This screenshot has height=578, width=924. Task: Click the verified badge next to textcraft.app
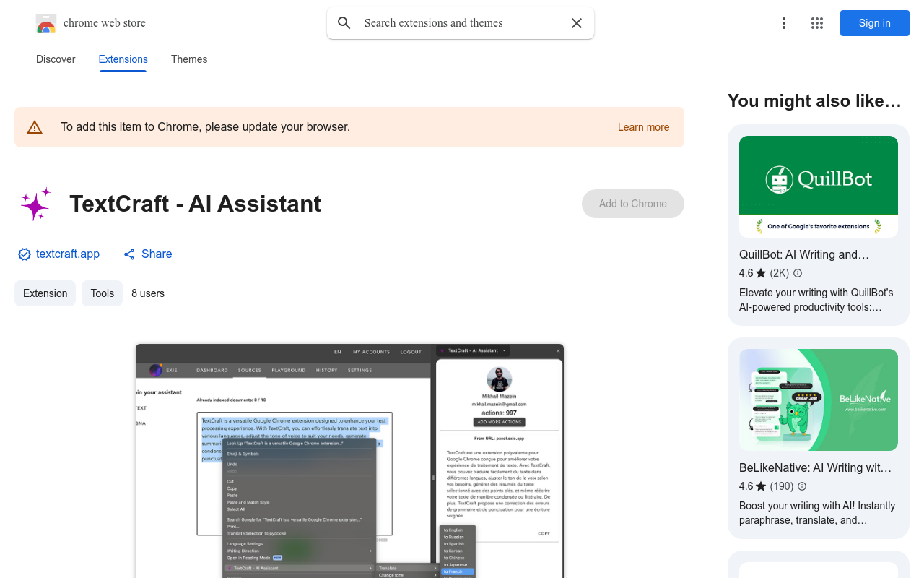click(25, 254)
